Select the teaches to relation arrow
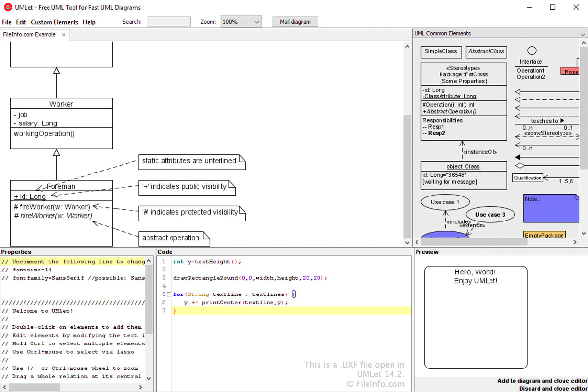The image size is (588, 392). [547, 121]
